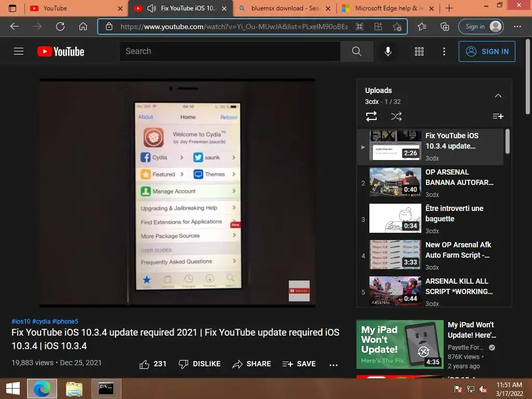Play ARSENAL KILL ALL SCRIPT video
The height and width of the screenshot is (399, 532).
[x=430, y=292]
